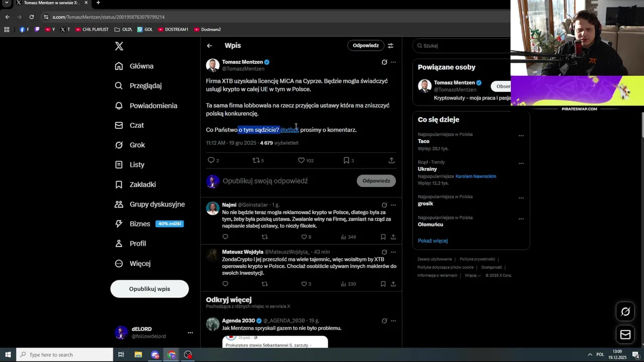The height and width of the screenshot is (362, 644).
Task: Click Windows taskbar search box
Action: (64, 354)
